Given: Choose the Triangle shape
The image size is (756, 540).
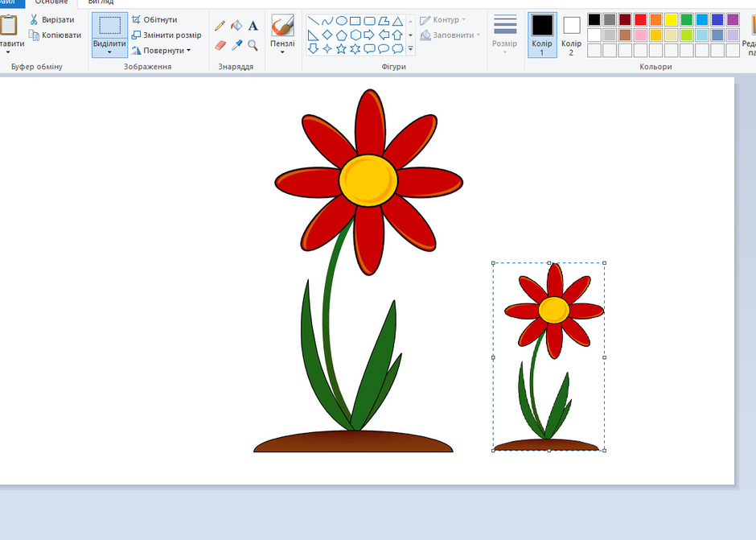Looking at the screenshot, I should [x=397, y=21].
